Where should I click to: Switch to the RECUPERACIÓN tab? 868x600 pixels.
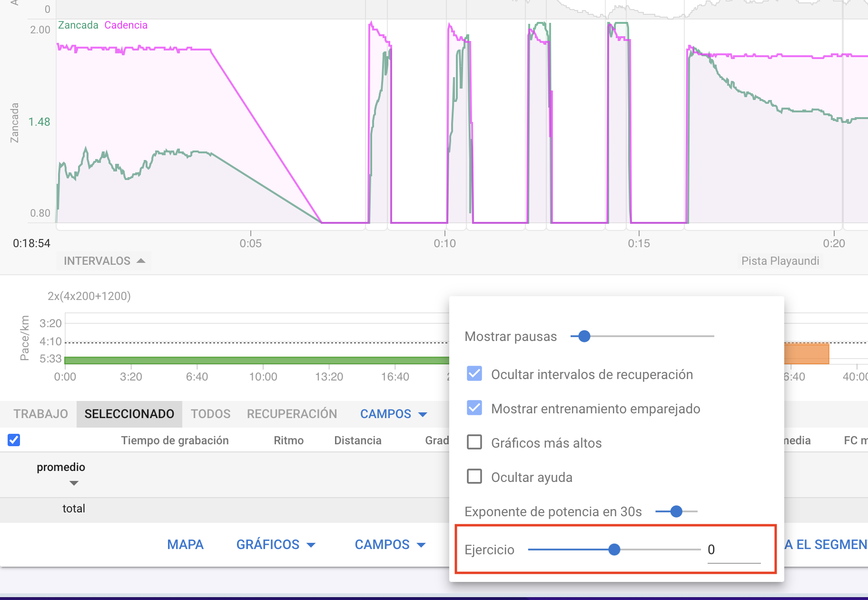pyautogui.click(x=292, y=414)
